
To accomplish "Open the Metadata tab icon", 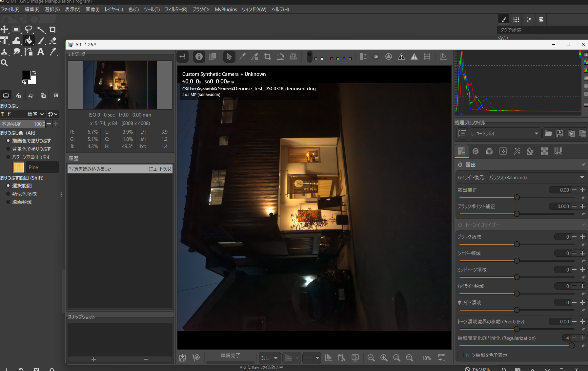I will [558, 151].
